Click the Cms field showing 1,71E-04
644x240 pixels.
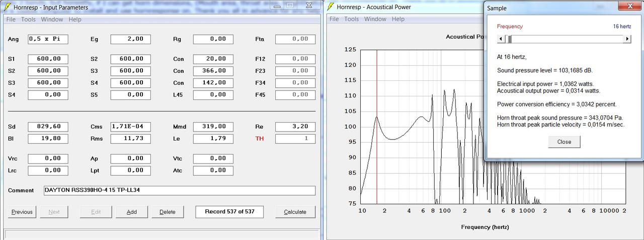[130, 127]
